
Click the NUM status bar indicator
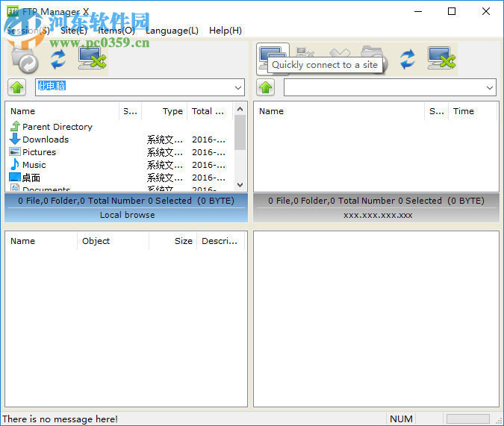(401, 419)
